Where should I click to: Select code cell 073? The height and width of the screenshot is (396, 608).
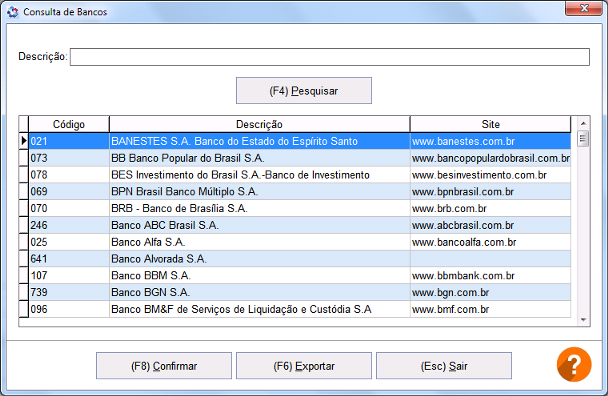(69, 158)
